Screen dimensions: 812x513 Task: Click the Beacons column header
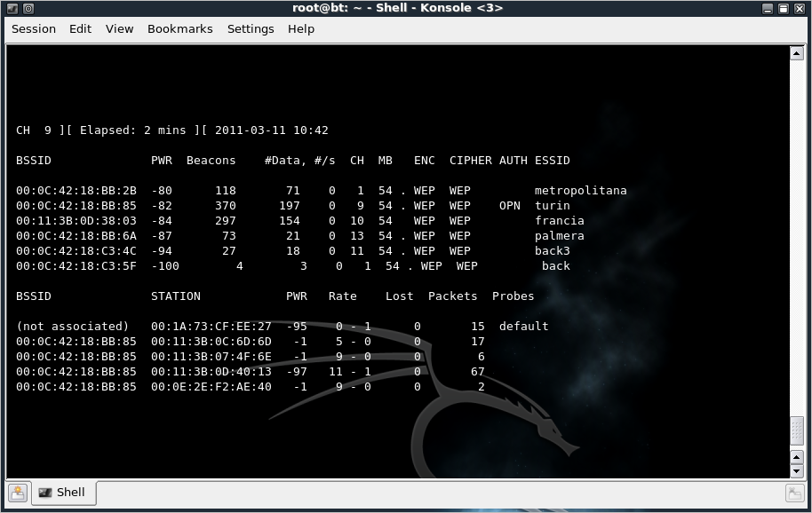[211, 161]
